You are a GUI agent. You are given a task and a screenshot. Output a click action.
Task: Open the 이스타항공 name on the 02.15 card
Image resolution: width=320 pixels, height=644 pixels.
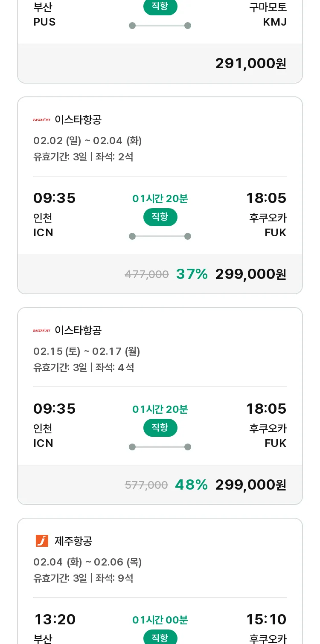tap(78, 331)
